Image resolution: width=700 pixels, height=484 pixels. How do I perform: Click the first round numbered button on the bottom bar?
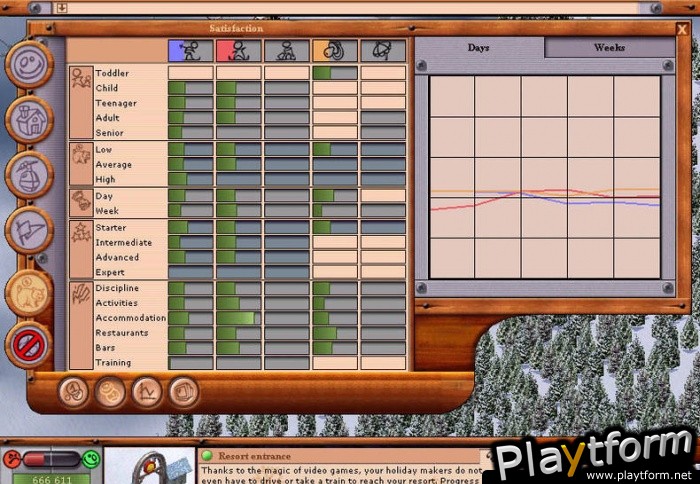[73, 392]
